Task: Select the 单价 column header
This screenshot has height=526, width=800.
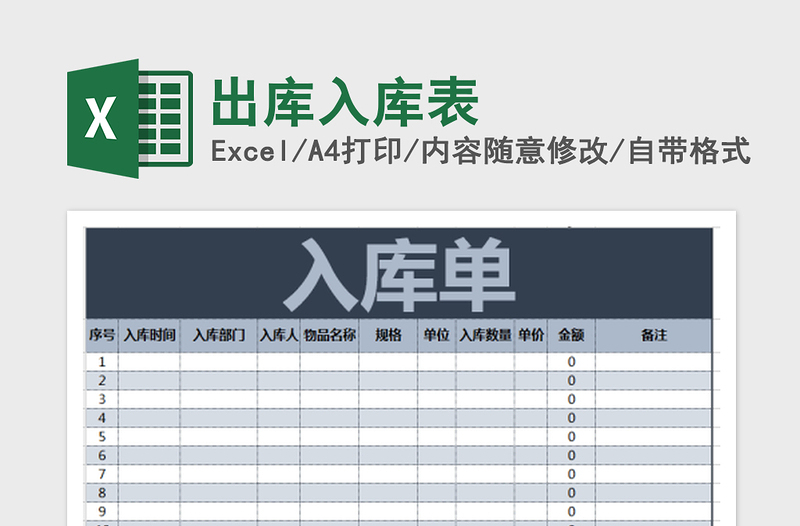Action: 531,335
